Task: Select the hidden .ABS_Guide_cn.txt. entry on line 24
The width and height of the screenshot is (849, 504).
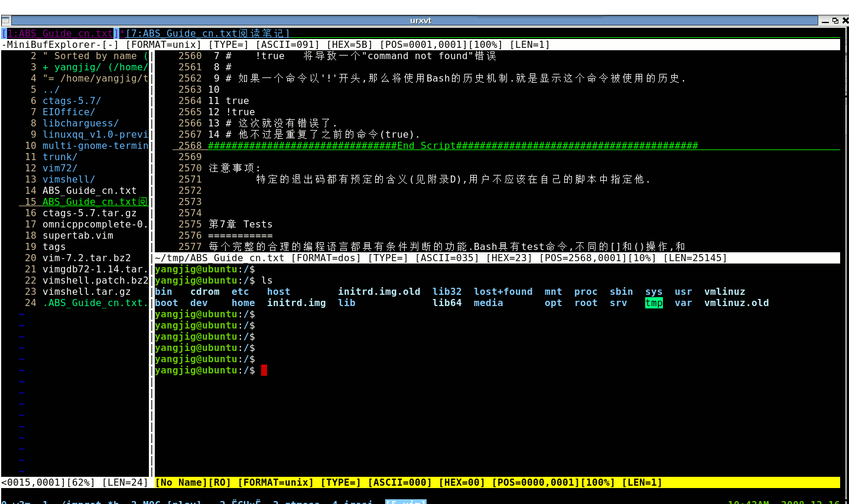Action: pyautogui.click(x=95, y=303)
